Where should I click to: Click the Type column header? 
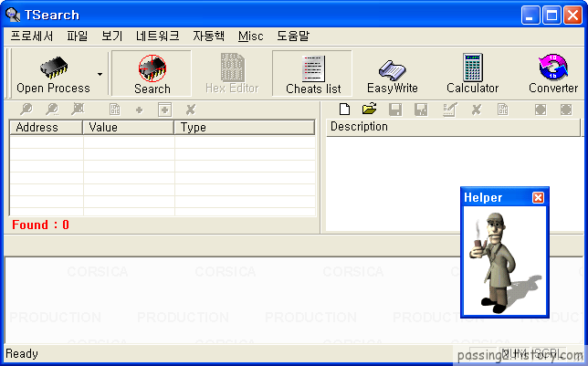245,127
